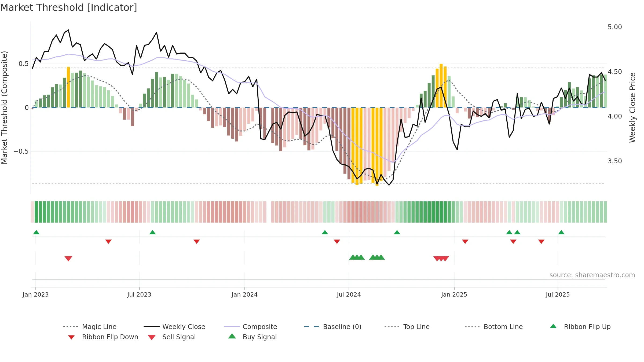
Task: Toggle the Bottom Line legend entry
Action: (x=494, y=327)
